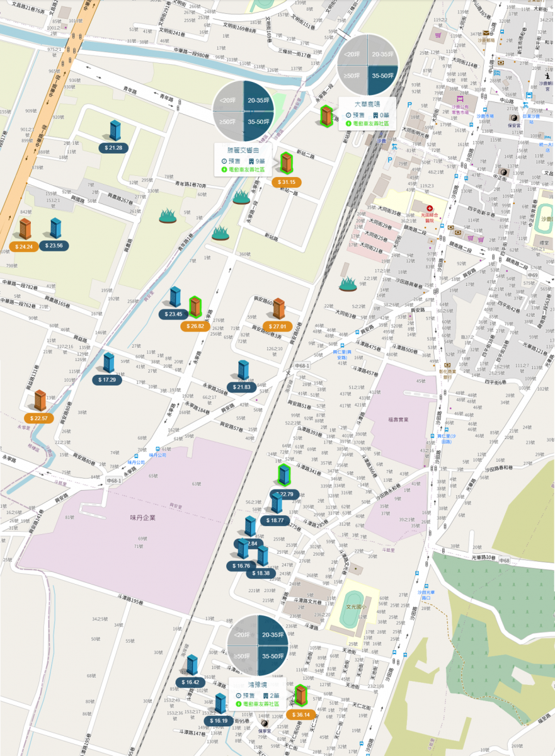
Task: Click the $27.01 price label
Action: [277, 326]
